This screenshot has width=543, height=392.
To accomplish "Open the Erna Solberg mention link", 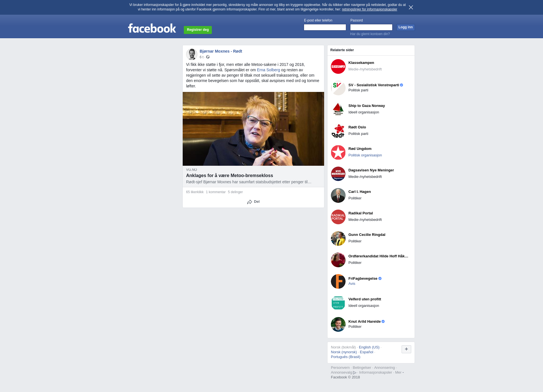I will [268, 70].
